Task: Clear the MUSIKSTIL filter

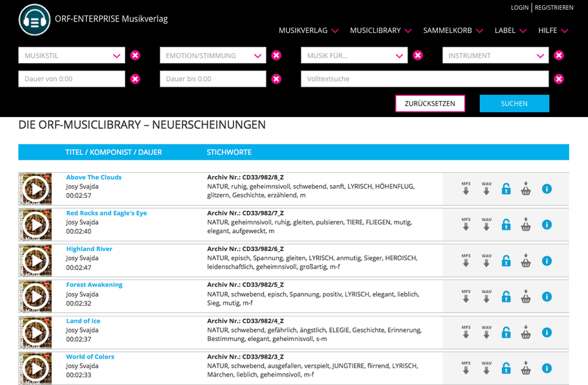Action: 135,56
